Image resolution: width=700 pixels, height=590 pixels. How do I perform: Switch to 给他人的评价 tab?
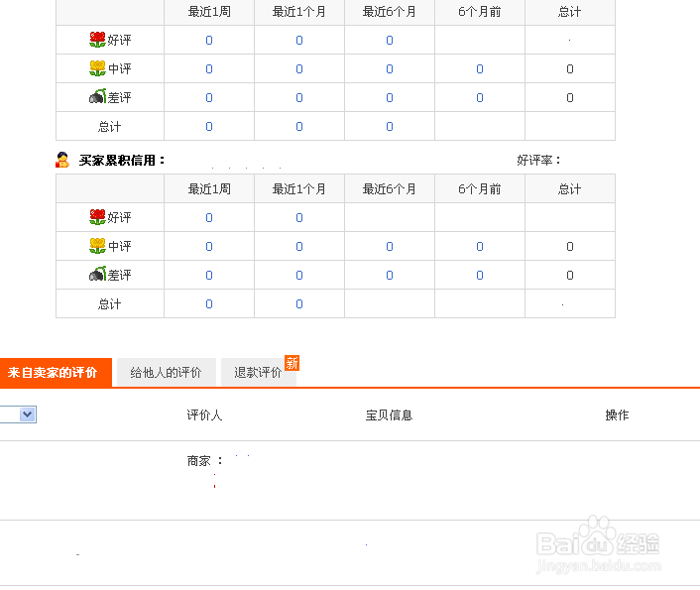(166, 373)
